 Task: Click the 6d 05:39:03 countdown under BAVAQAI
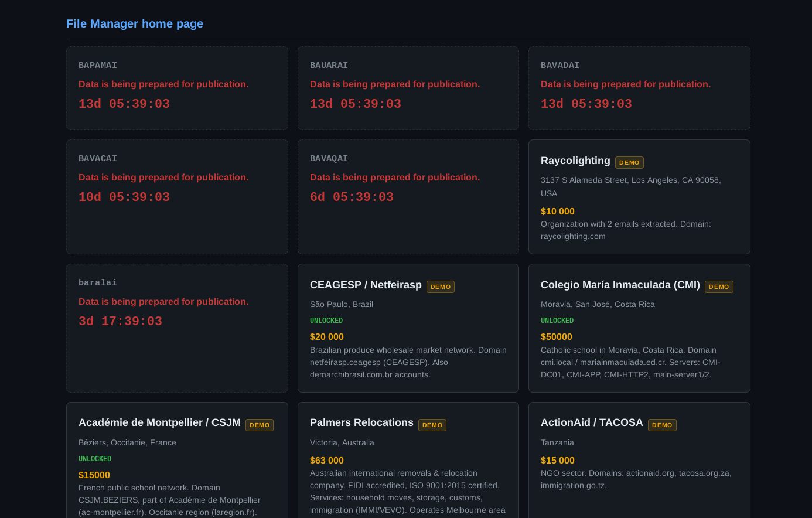click(x=352, y=197)
